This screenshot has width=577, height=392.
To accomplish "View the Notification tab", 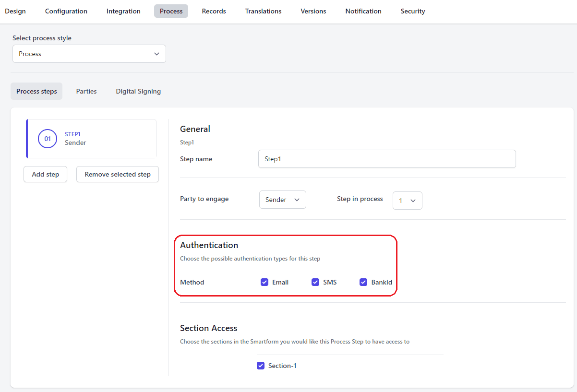I will click(x=363, y=11).
